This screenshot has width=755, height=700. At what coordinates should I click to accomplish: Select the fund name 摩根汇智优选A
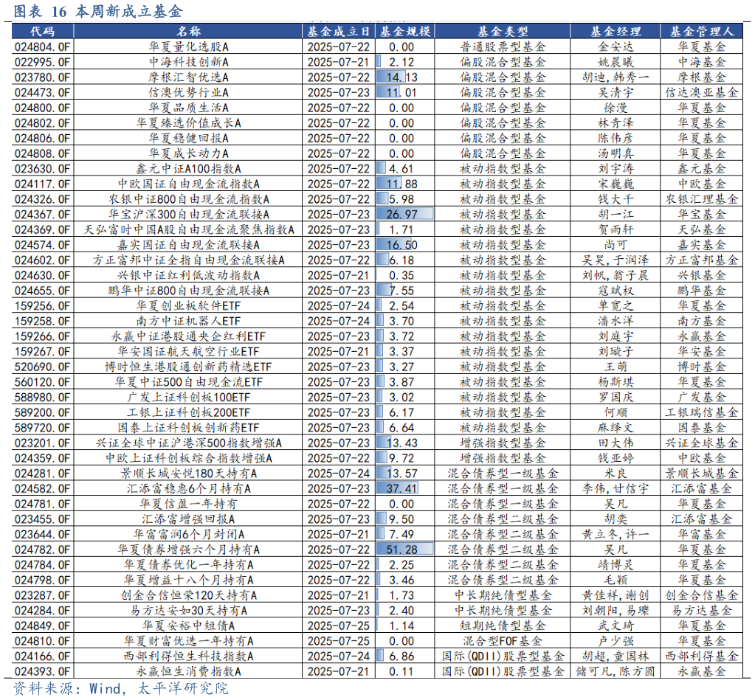(x=188, y=77)
